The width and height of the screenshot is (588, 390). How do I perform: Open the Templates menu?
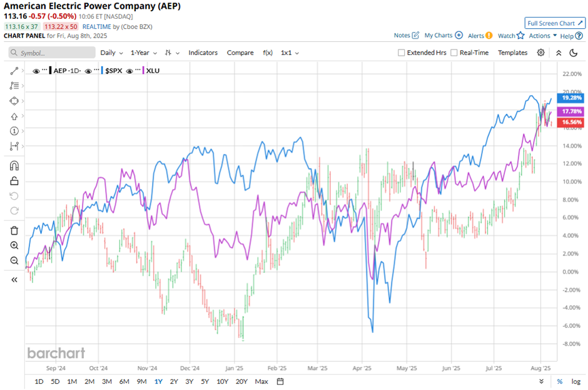pyautogui.click(x=513, y=53)
